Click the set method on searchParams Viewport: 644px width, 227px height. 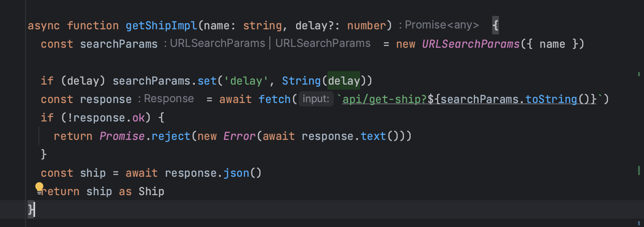click(x=207, y=81)
